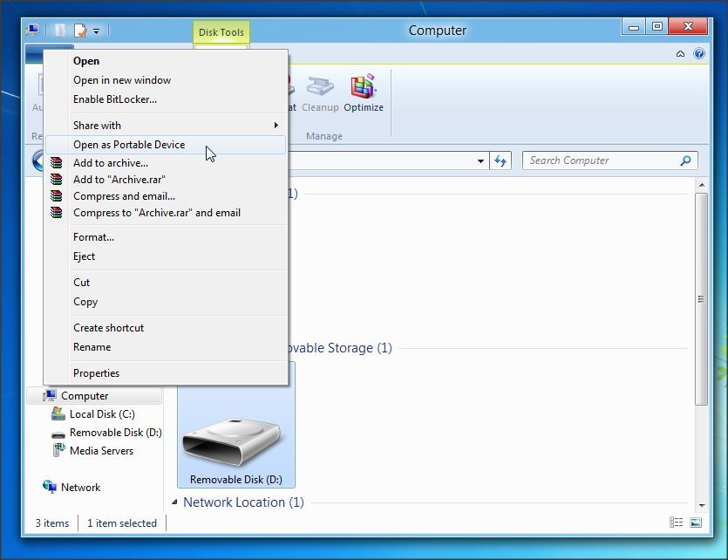Image resolution: width=728 pixels, height=560 pixels.
Task: Open the Help question mark icon
Action: tap(698, 53)
